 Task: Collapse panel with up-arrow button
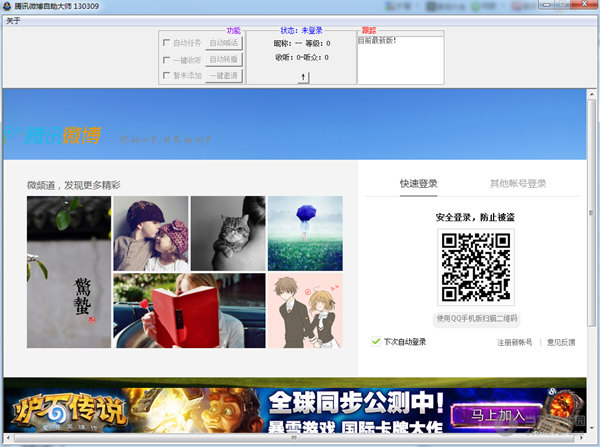(303, 77)
